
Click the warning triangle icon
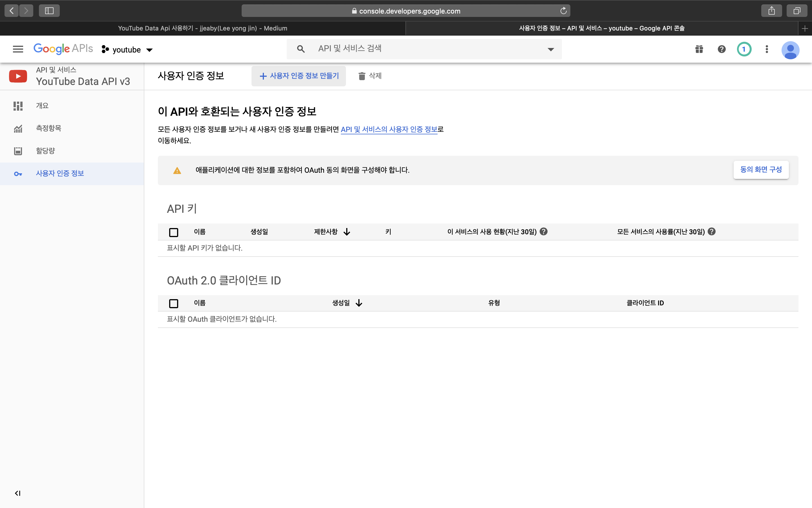(x=177, y=171)
